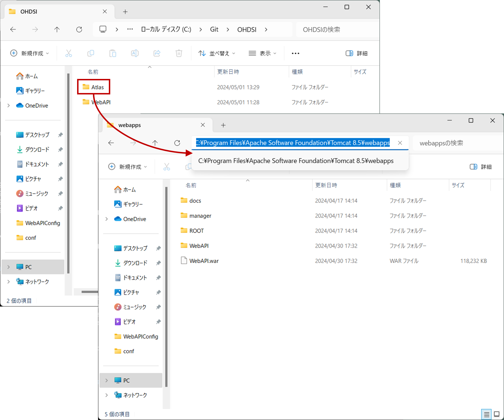Open ダウンロード in webapps sidebar
Viewport: 504px width, 420px height.
[x=131, y=263]
